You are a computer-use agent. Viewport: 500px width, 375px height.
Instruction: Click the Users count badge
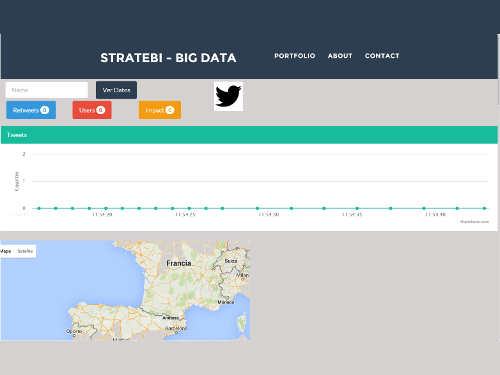pyautogui.click(x=101, y=110)
